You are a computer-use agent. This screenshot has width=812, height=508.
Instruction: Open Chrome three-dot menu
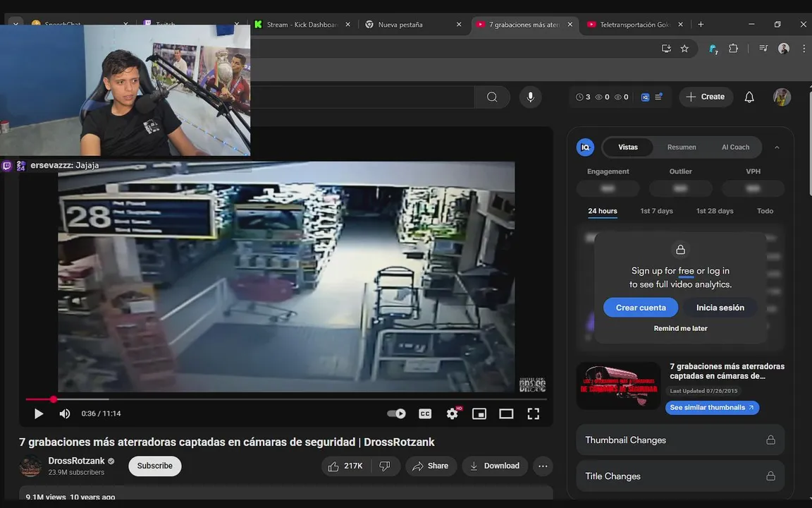tap(804, 48)
